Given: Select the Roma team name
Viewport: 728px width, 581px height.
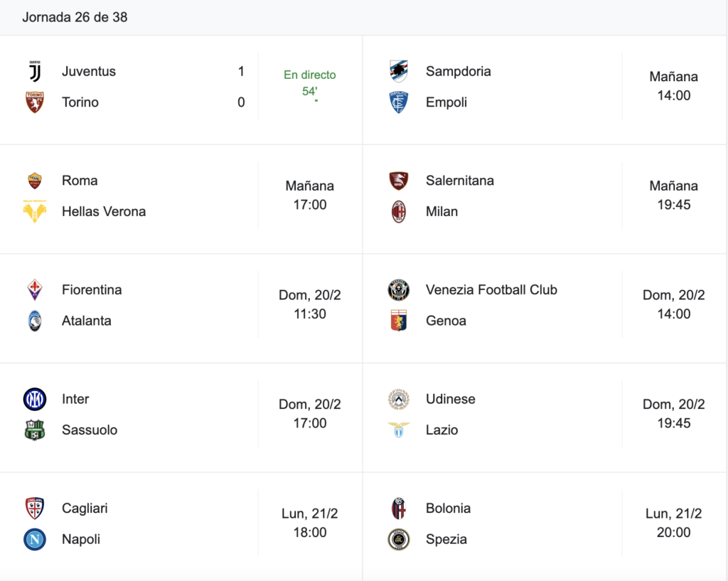Looking at the screenshot, I should 80,181.
